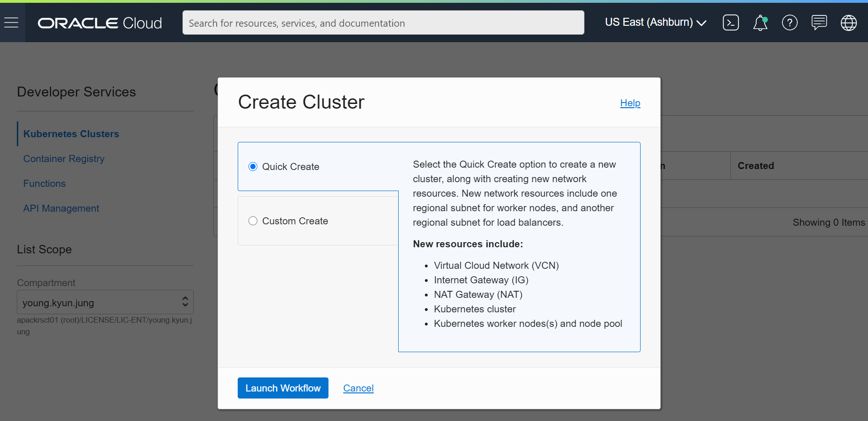Expand the US East (Ashburn) region dropdown

tap(656, 22)
